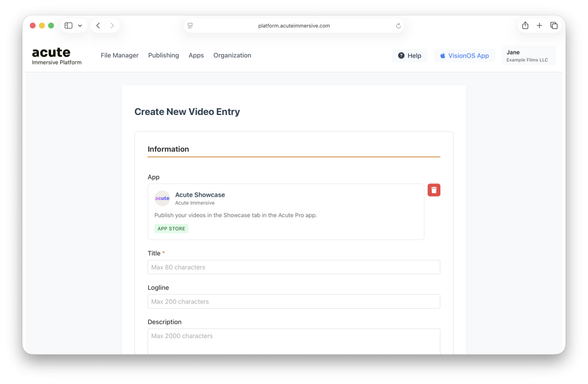Open the Safari share icon
This screenshot has width=588, height=384.
[x=525, y=26]
